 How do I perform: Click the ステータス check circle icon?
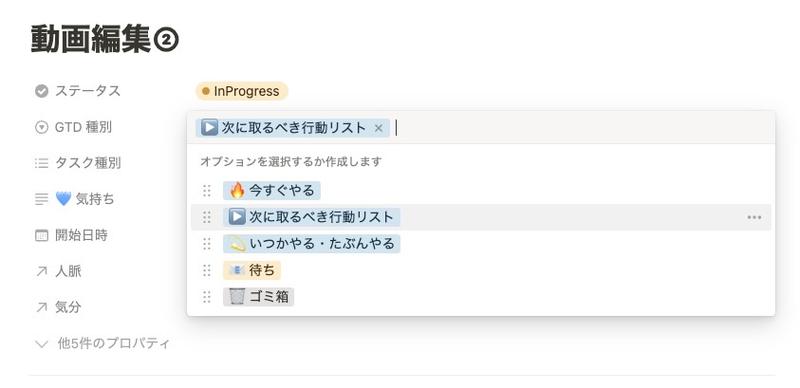click(41, 91)
